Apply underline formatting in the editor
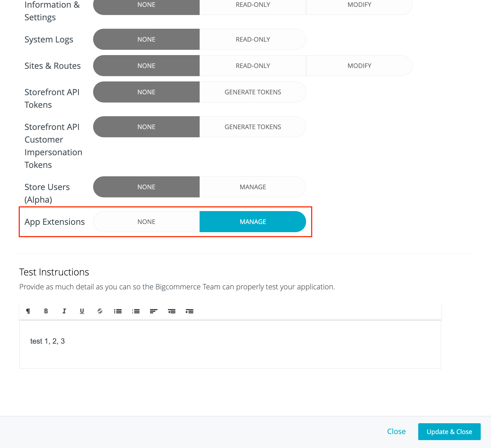Image resolution: width=491 pixels, height=448 pixels. coord(82,311)
